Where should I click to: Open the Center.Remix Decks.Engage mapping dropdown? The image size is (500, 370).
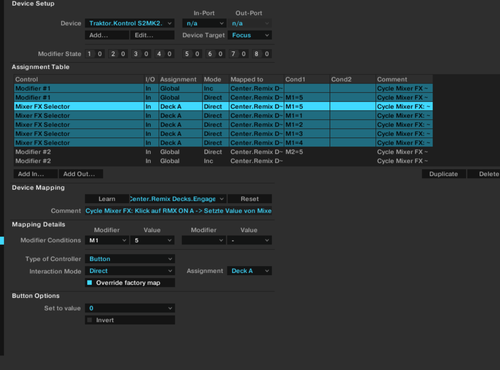(x=178, y=199)
